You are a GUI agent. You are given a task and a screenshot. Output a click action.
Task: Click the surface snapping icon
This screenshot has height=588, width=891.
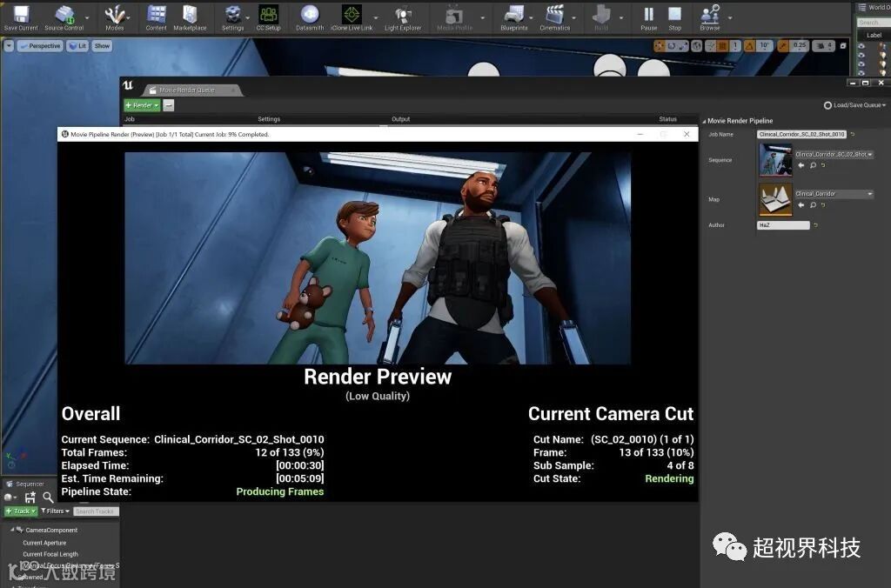(x=710, y=46)
